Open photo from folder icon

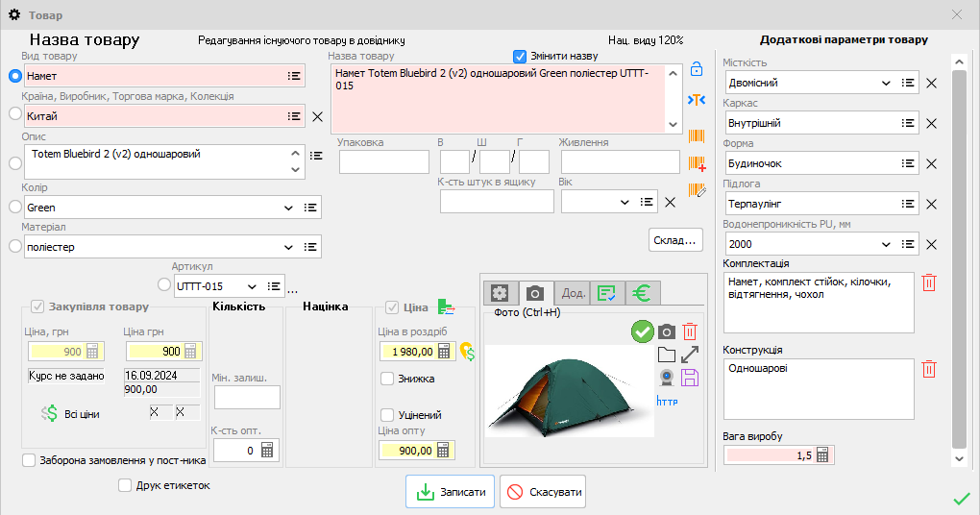[x=666, y=355]
